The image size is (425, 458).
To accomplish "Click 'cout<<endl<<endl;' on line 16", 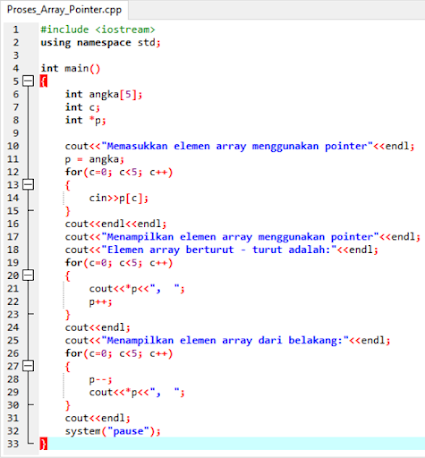I will click(x=116, y=224).
